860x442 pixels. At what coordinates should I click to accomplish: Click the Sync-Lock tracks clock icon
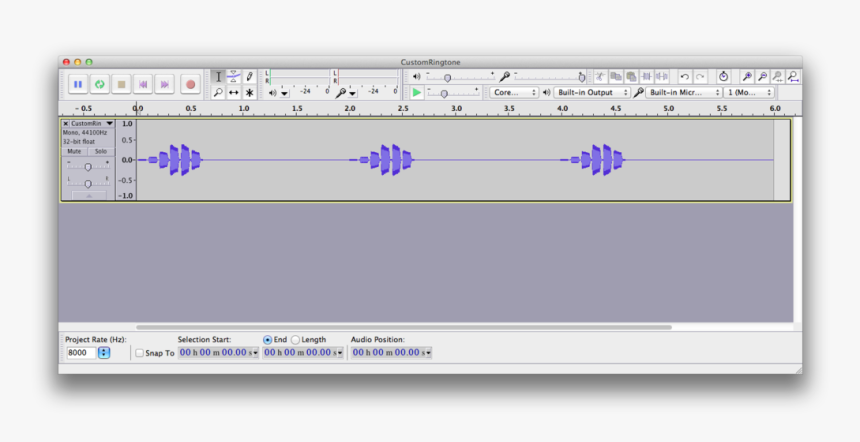pos(723,77)
